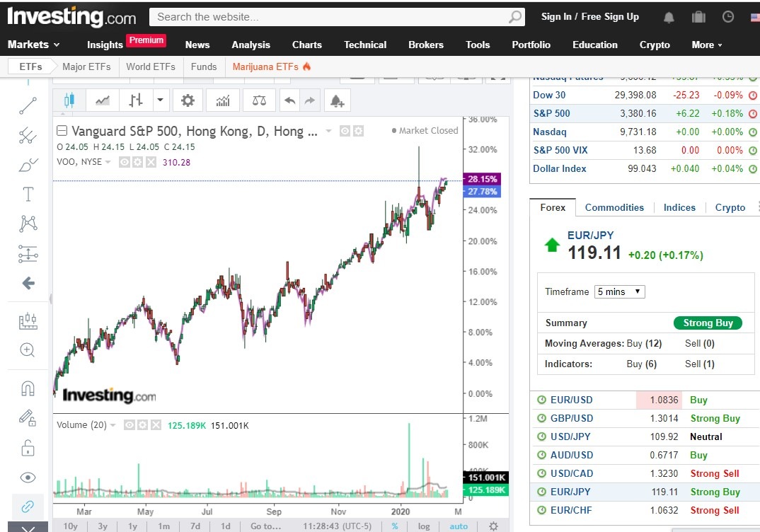The image size is (760, 532).
Task: Open the Dow 30 quote link
Action: (x=549, y=95)
